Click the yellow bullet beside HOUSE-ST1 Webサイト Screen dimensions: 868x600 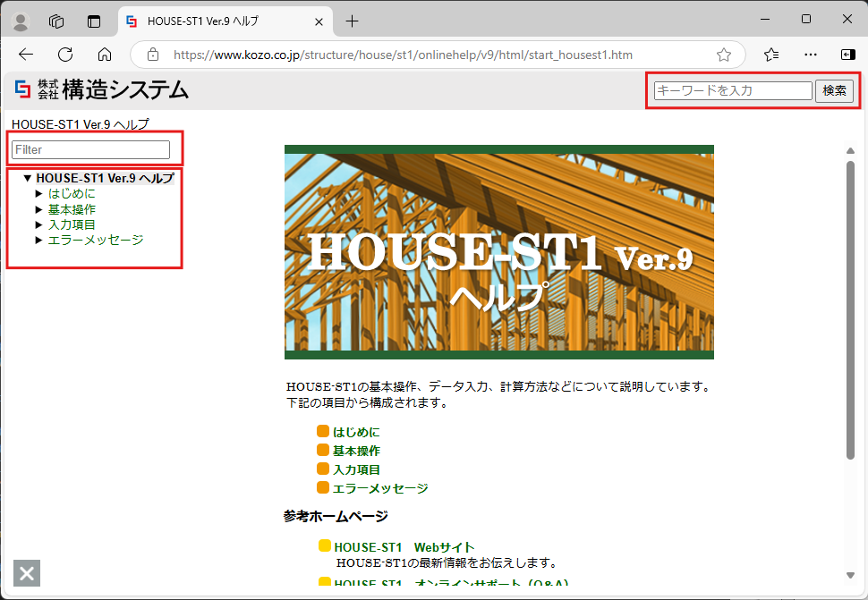coord(325,545)
